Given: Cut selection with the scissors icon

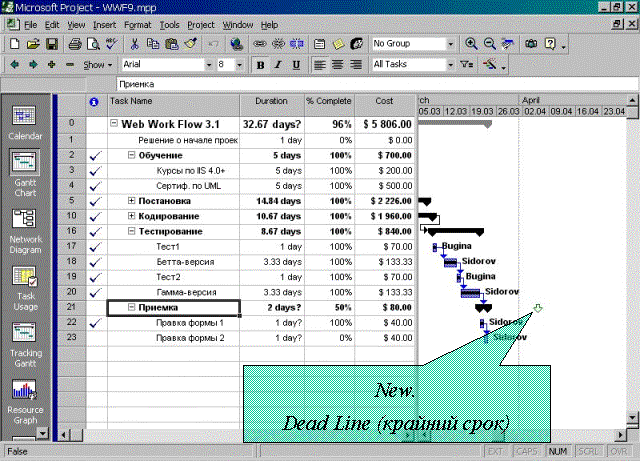Looking at the screenshot, I should pos(134,44).
